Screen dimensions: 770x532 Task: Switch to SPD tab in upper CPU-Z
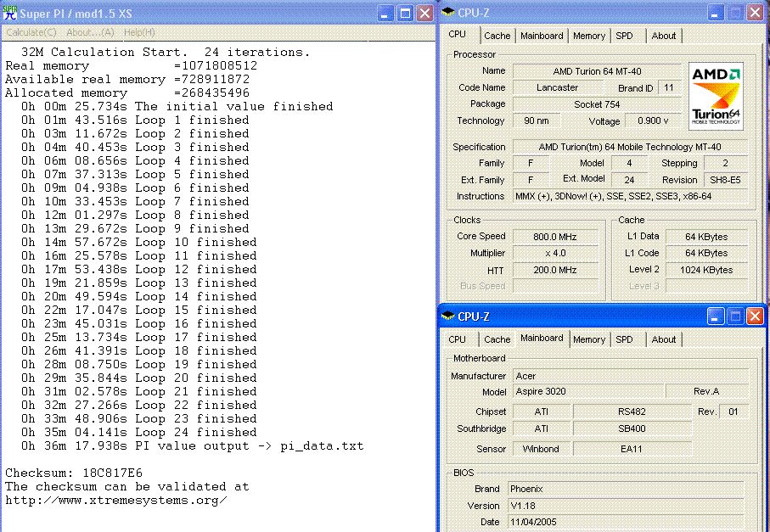624,36
